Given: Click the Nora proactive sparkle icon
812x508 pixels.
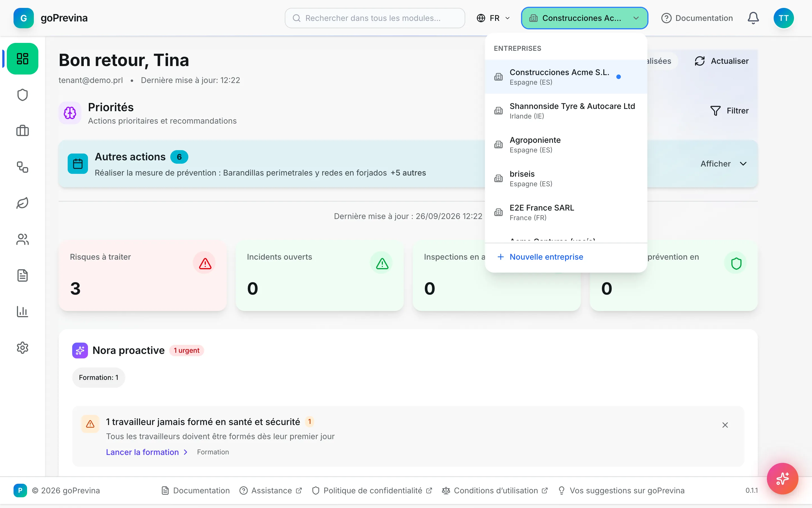Looking at the screenshot, I should pos(80,351).
